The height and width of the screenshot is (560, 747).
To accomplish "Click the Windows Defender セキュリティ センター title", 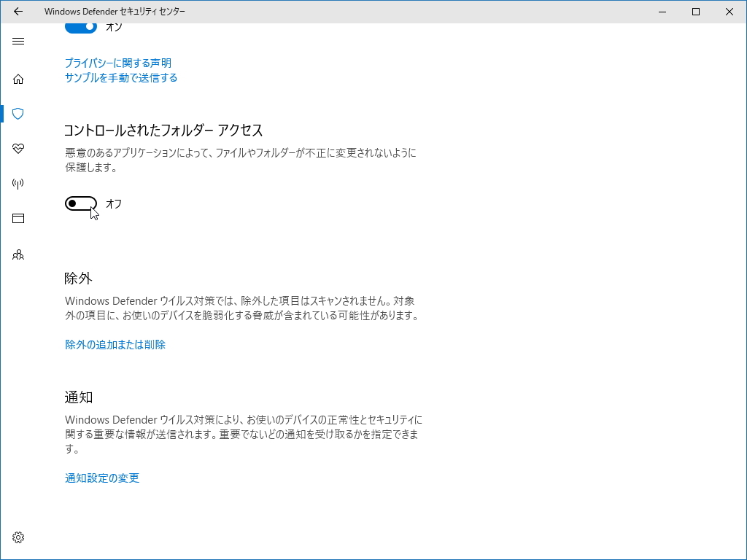I will coord(115,12).
